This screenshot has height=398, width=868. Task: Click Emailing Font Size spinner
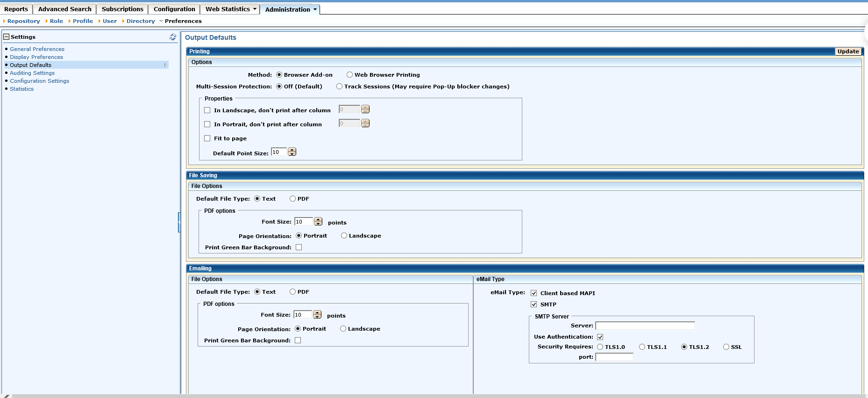point(317,315)
